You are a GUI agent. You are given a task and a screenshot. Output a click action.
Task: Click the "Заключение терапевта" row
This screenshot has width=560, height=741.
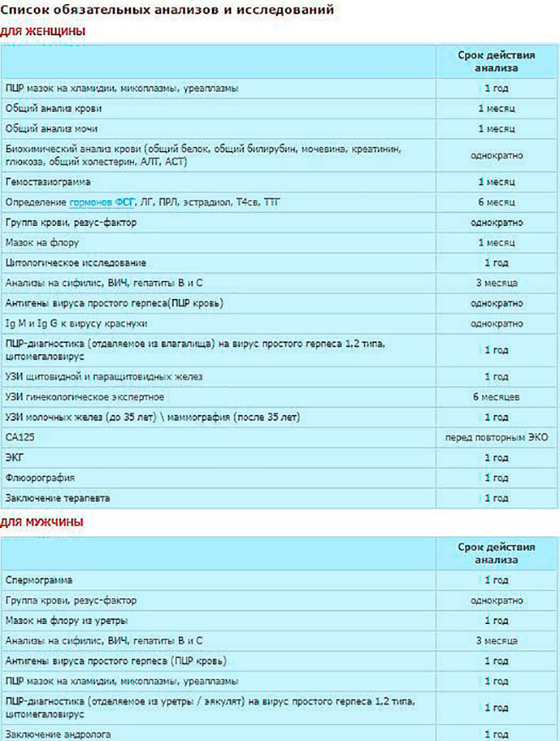(x=58, y=497)
